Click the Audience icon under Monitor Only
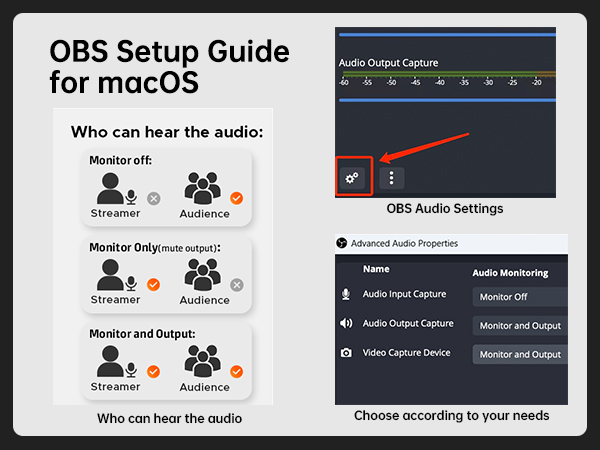This screenshot has width=600, height=450. (203, 275)
